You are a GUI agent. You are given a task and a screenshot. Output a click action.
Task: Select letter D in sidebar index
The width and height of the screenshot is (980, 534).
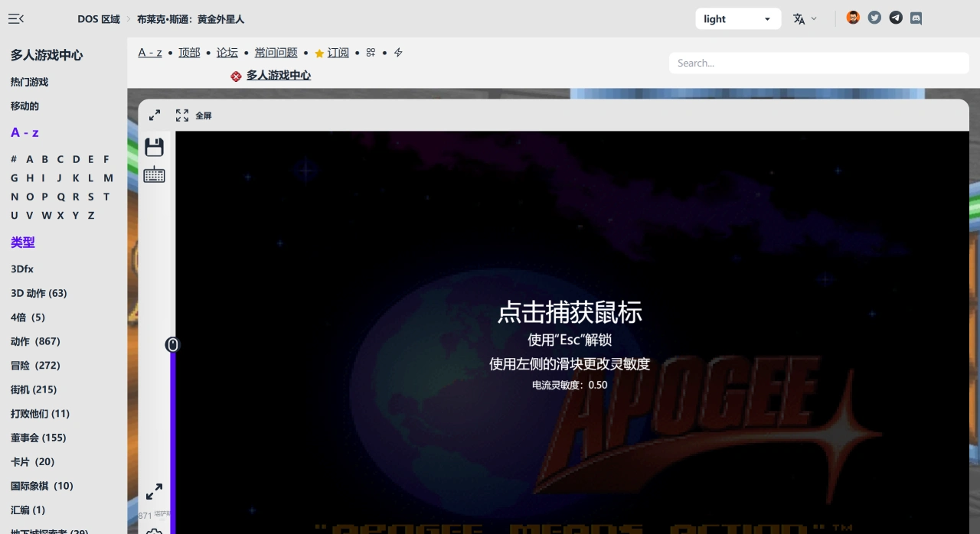point(77,159)
